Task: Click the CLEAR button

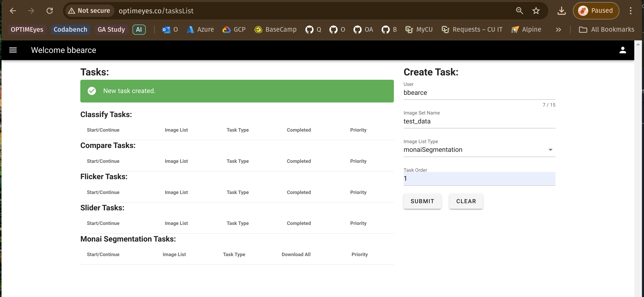Action: [466, 201]
